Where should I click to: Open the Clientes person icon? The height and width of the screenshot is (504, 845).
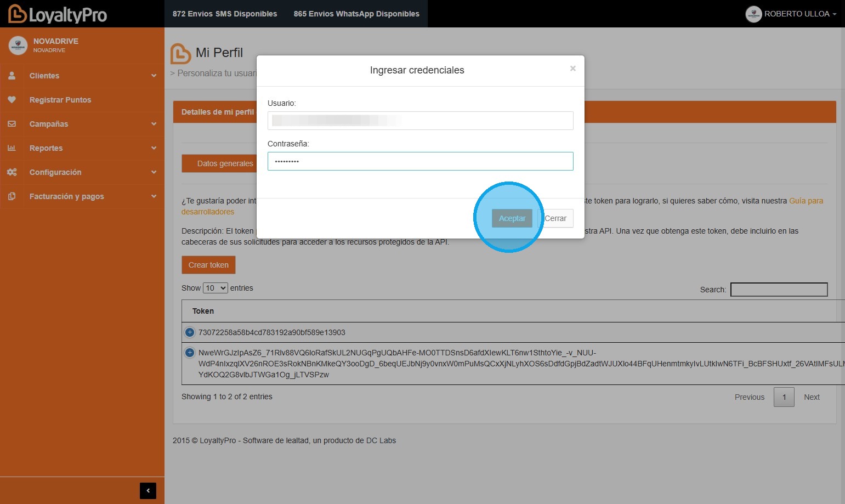(12, 76)
